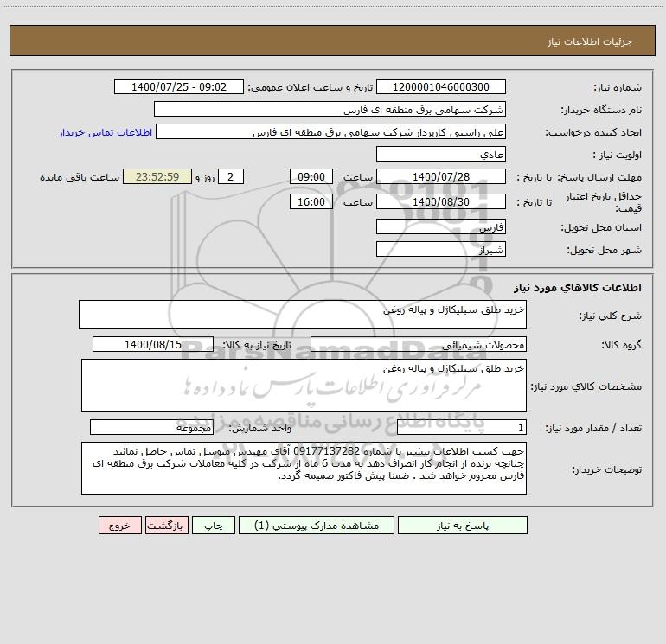The width and height of the screenshot is (666, 644).
Task: Click the goods group field محصولات شیمیائی
Action: pos(419,344)
